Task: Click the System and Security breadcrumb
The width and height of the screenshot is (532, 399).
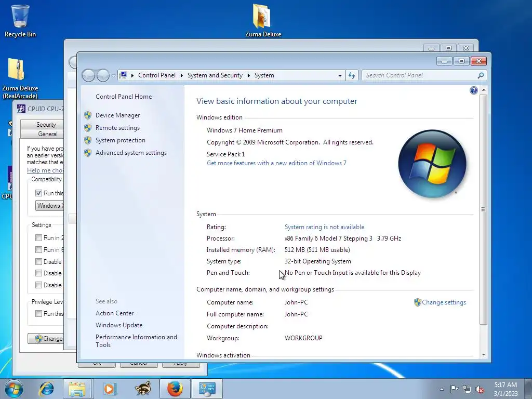Action: [215, 75]
